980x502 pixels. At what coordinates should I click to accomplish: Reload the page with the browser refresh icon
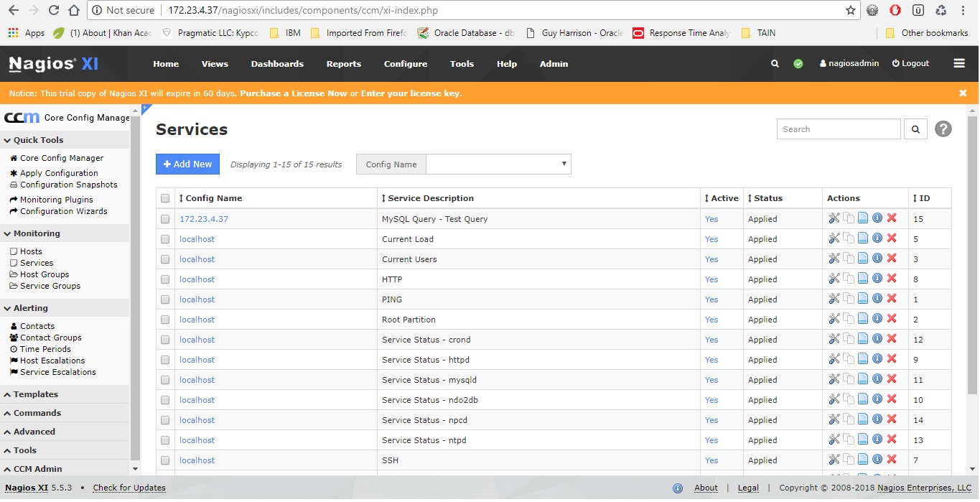point(54,10)
